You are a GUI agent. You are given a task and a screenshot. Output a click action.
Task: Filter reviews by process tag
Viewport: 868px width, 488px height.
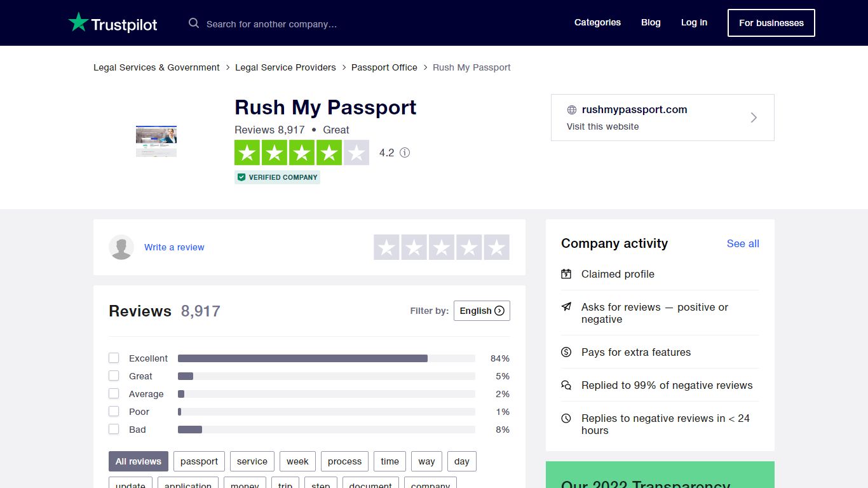(344, 461)
